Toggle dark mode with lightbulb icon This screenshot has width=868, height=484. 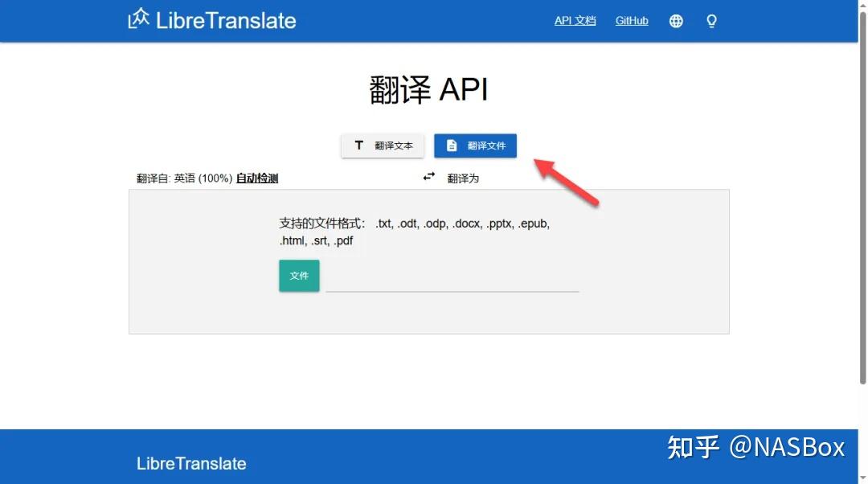tap(711, 21)
